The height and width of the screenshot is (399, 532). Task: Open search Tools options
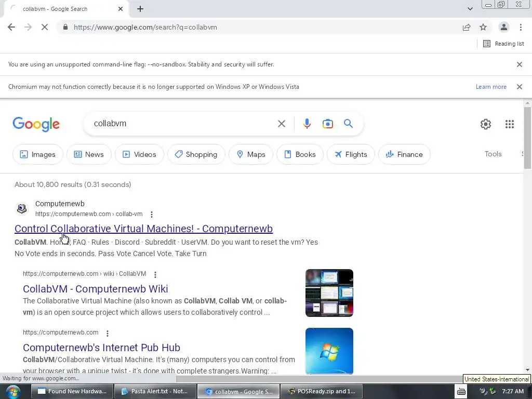pos(493,154)
